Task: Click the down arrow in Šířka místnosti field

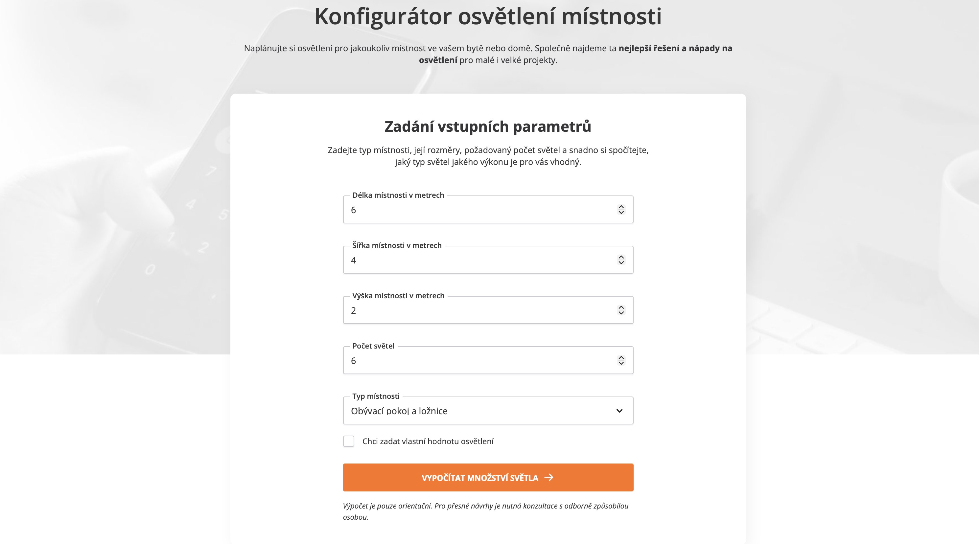Action: (x=621, y=263)
